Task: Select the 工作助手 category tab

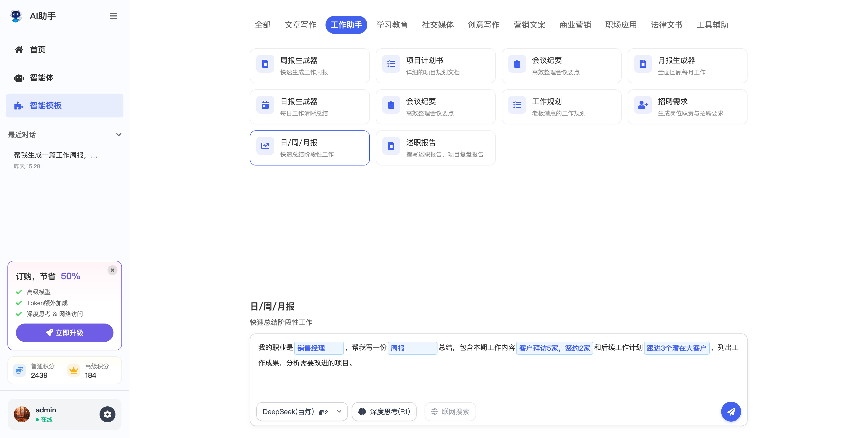Action: click(346, 25)
